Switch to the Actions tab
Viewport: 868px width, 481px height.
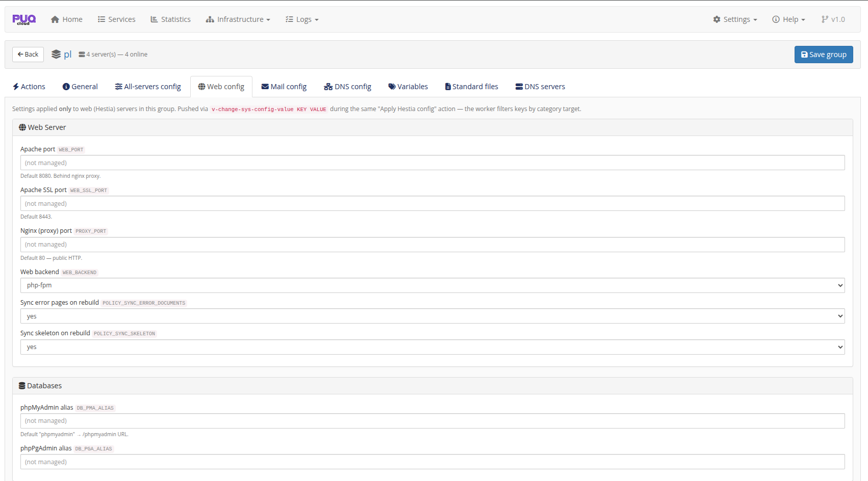29,87
